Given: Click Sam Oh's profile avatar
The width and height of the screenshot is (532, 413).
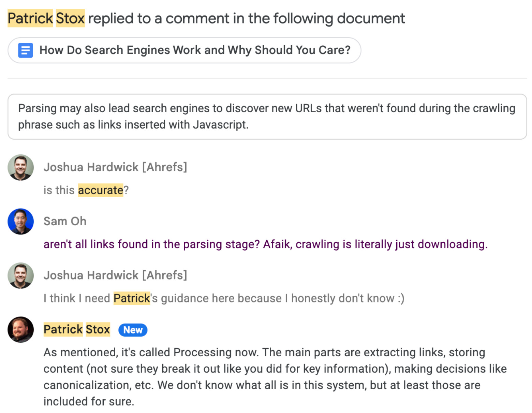Looking at the screenshot, I should pyautogui.click(x=20, y=221).
